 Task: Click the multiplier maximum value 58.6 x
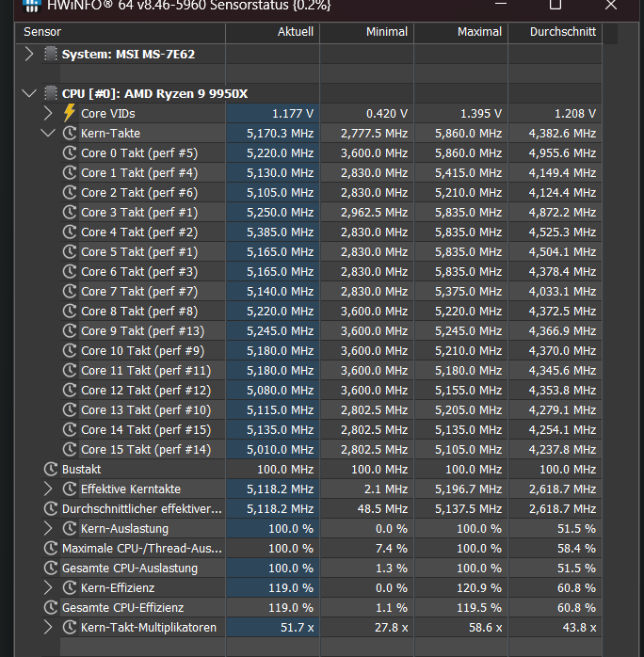pos(485,627)
